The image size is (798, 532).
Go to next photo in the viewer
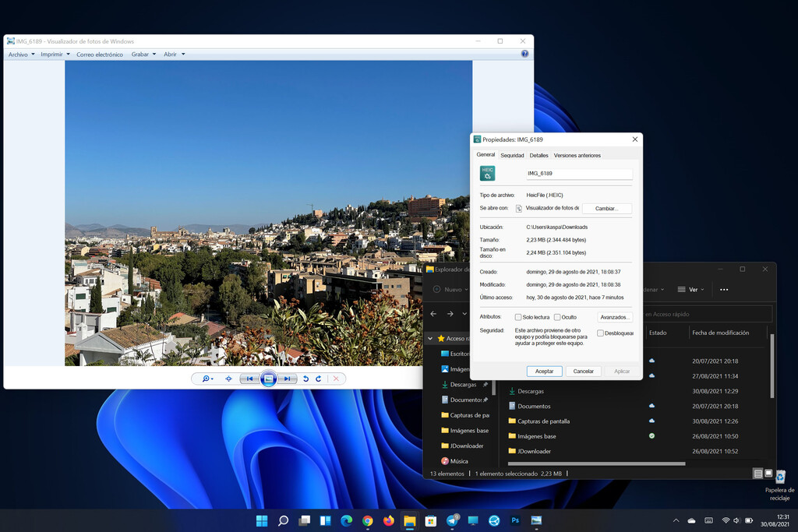(x=288, y=379)
